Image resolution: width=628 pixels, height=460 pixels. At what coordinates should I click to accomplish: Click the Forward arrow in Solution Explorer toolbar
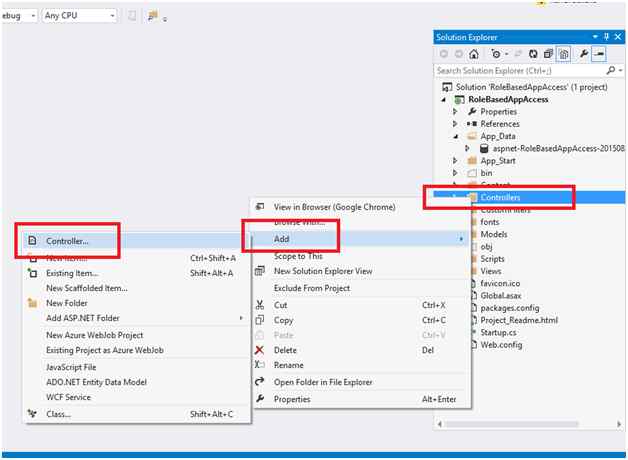click(x=459, y=54)
